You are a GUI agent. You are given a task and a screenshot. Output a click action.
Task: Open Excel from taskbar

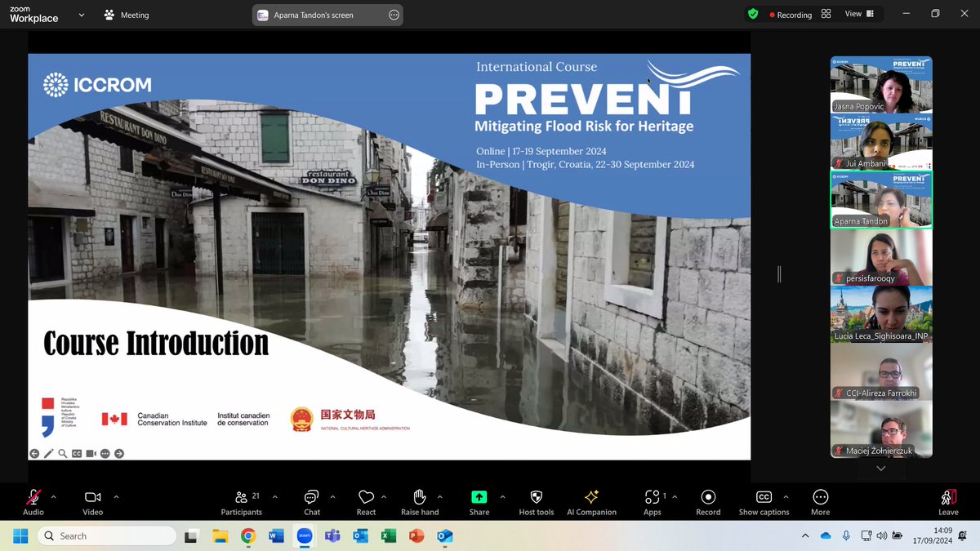coord(389,536)
